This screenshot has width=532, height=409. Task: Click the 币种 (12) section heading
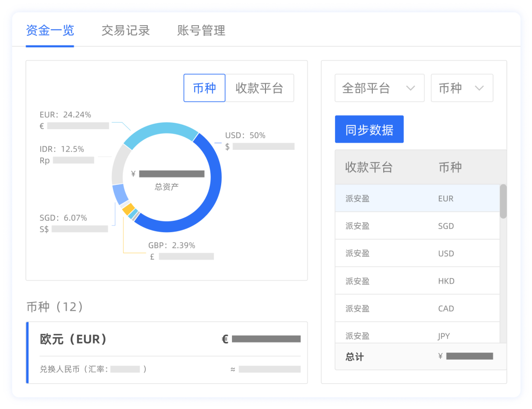(55, 307)
